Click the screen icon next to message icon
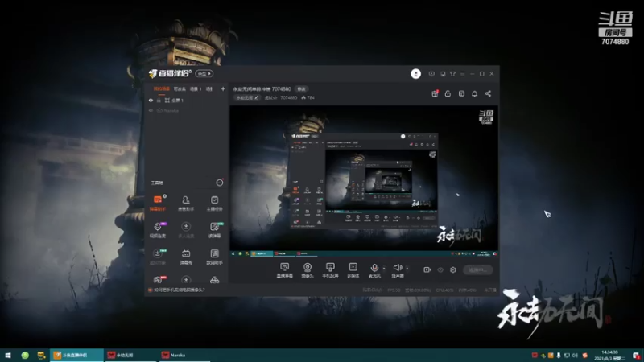This screenshot has height=362, width=644. 443,74
